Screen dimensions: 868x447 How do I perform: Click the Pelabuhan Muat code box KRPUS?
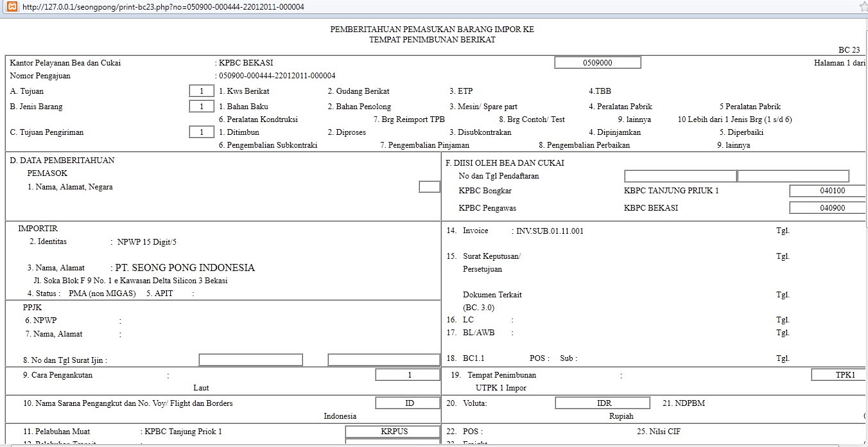pos(392,431)
